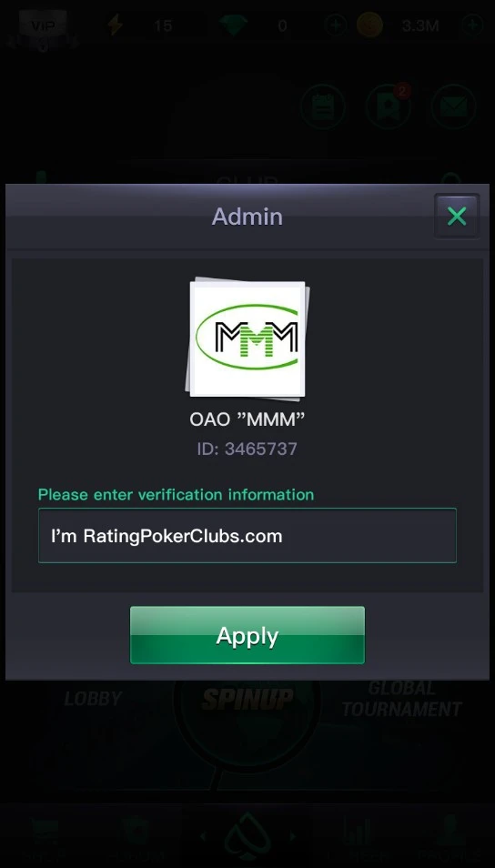495x868 pixels.
Task: Add diamonds with the plus button
Action: click(336, 25)
